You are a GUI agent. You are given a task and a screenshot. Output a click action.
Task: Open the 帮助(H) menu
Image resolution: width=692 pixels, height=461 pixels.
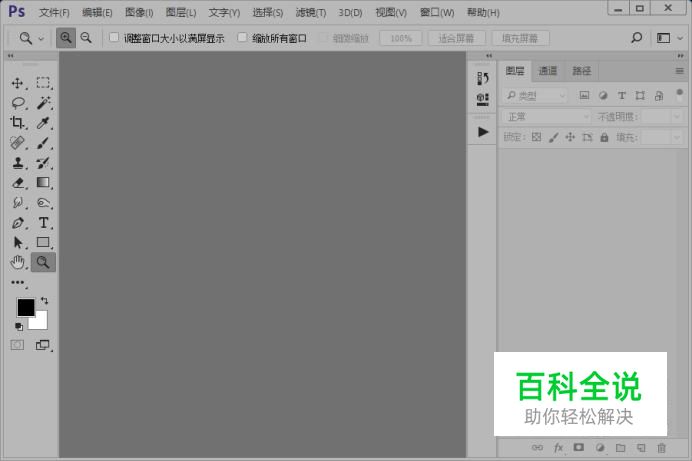483,12
